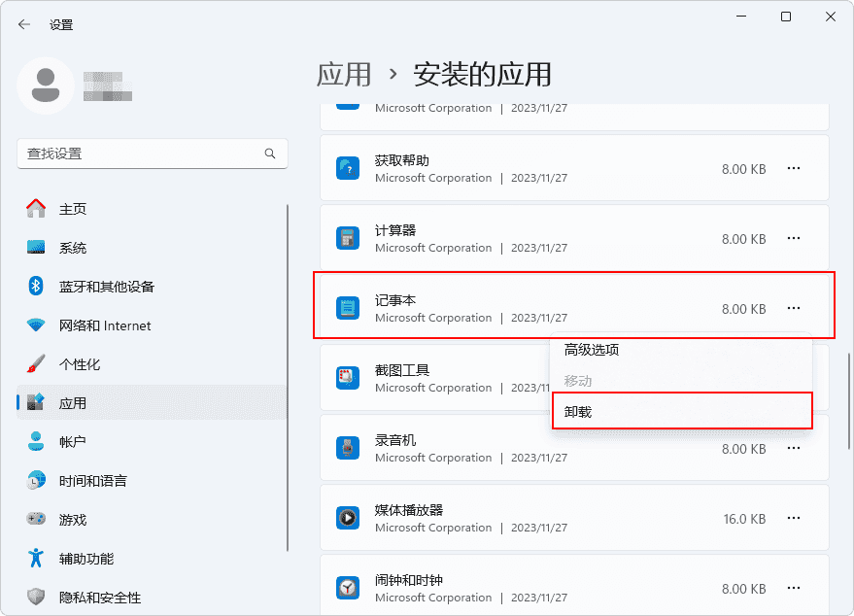Viewport: 854px width, 616px height.
Task: Click the 应用 breadcrumb link
Action: (x=344, y=74)
